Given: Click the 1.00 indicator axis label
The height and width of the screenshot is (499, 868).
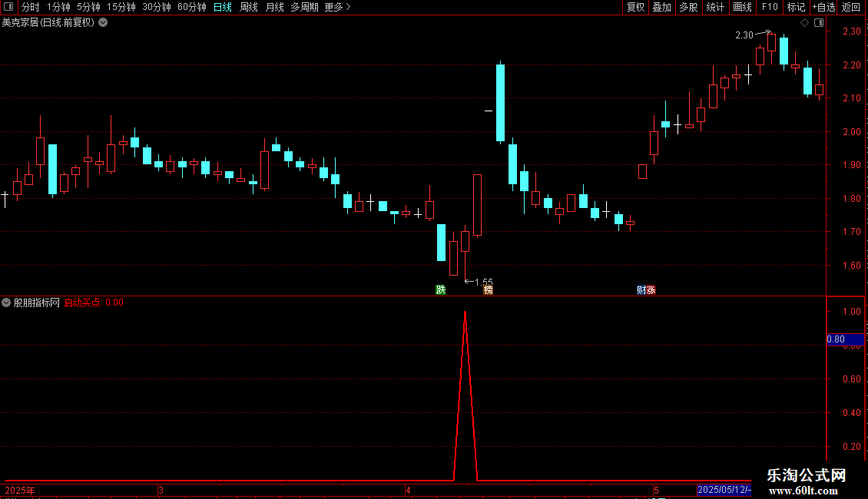Looking at the screenshot, I should 851,312.
